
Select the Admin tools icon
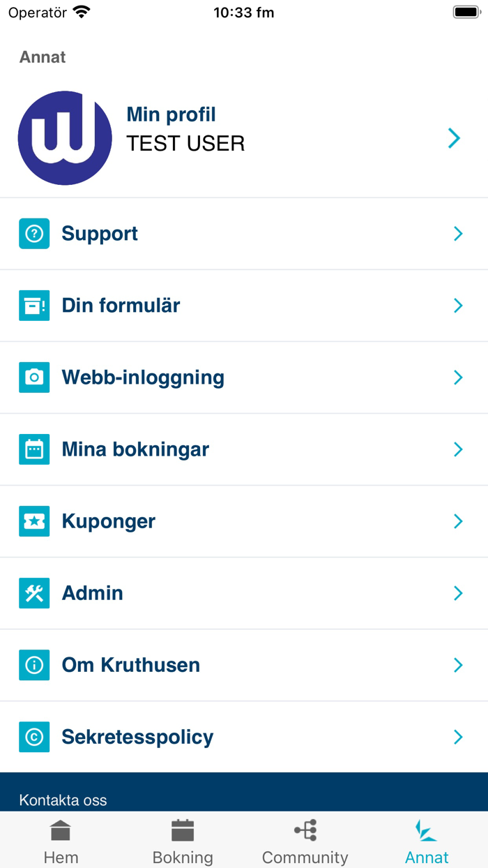pos(34,593)
